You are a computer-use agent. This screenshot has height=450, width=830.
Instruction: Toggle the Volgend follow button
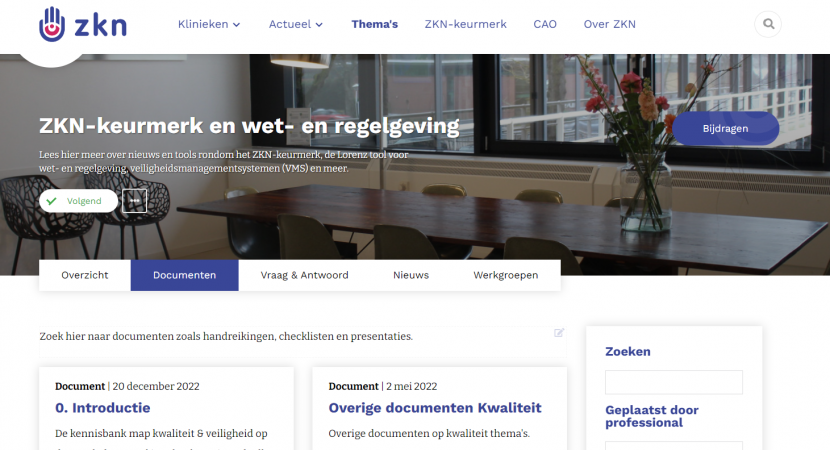pos(78,201)
